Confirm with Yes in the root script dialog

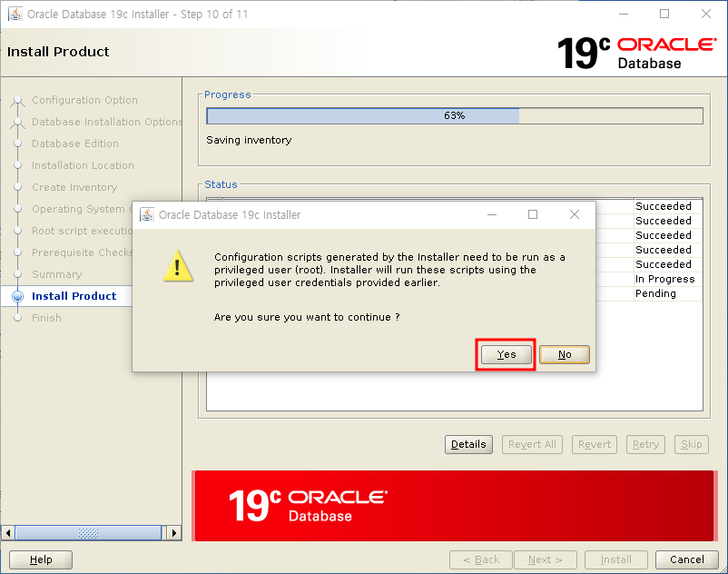(507, 354)
